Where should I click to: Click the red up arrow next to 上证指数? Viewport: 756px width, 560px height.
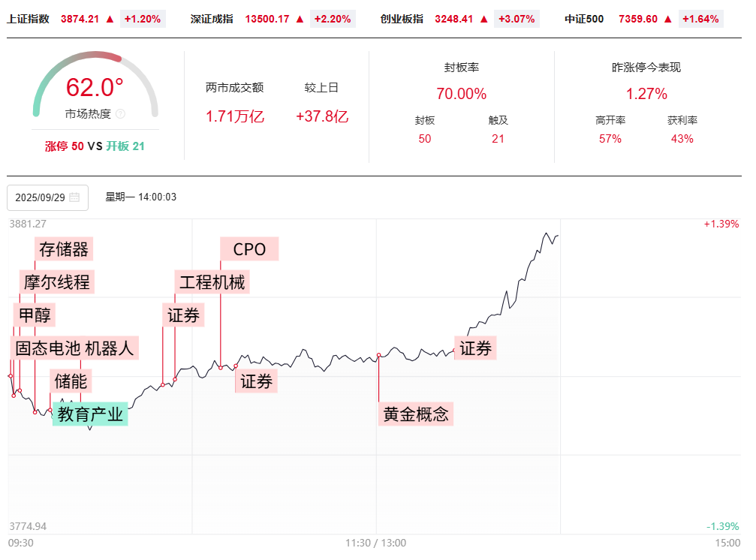click(x=110, y=19)
